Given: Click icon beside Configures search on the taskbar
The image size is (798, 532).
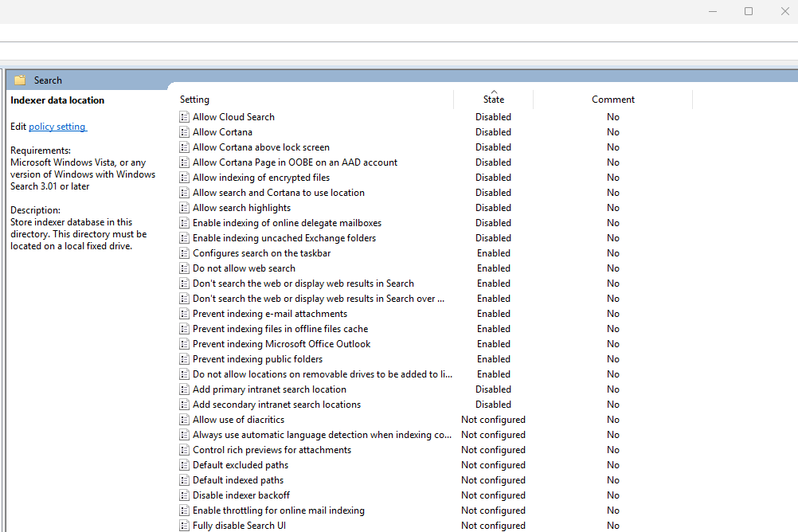Looking at the screenshot, I should click(x=184, y=253).
